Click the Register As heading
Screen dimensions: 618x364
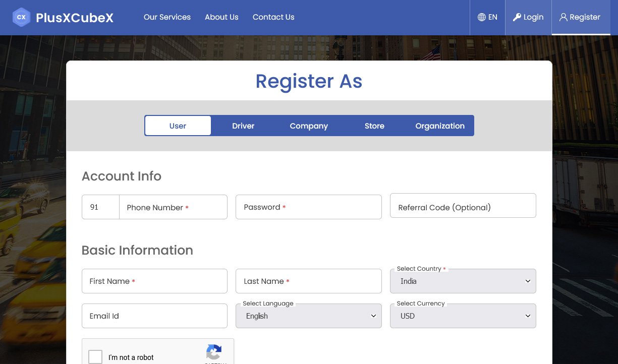tap(309, 81)
